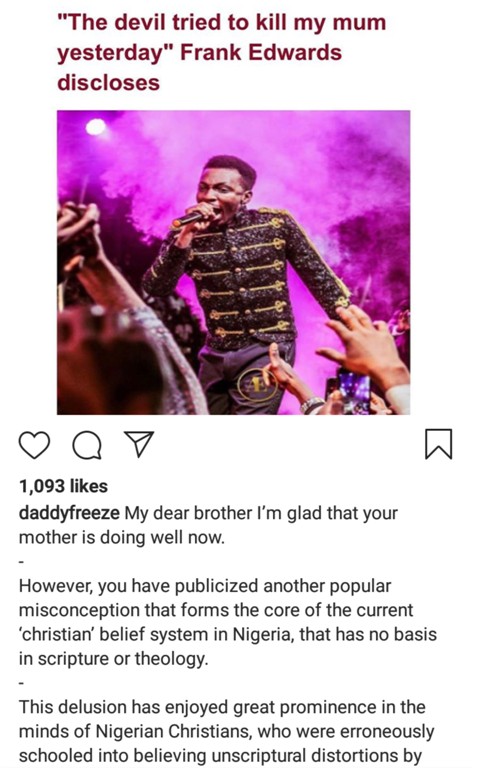This screenshot has height=768, width=485.
Task: Click caption line "mother is doing well now."
Action: point(121,538)
